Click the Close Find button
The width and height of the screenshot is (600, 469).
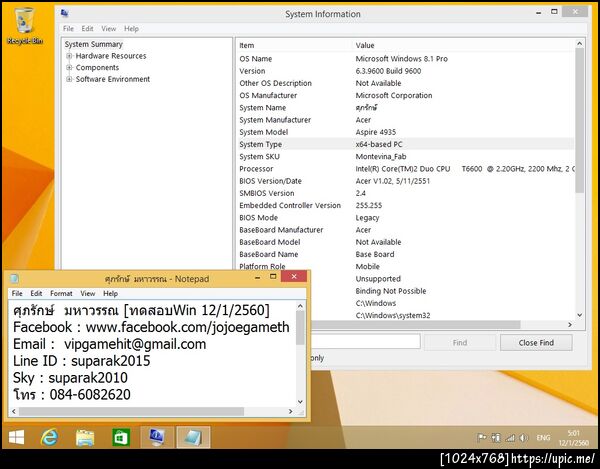point(536,343)
